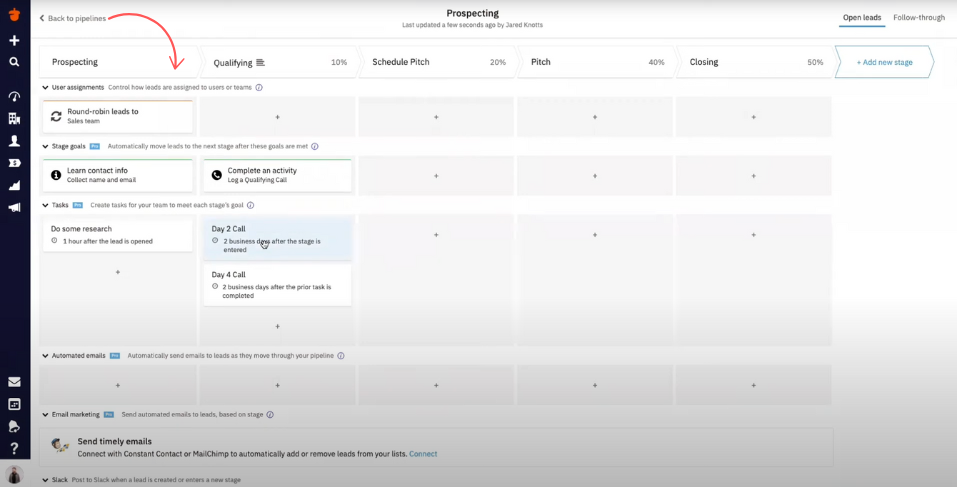Image resolution: width=957 pixels, height=487 pixels.
Task: Add task under Do some research
Action: click(x=118, y=272)
